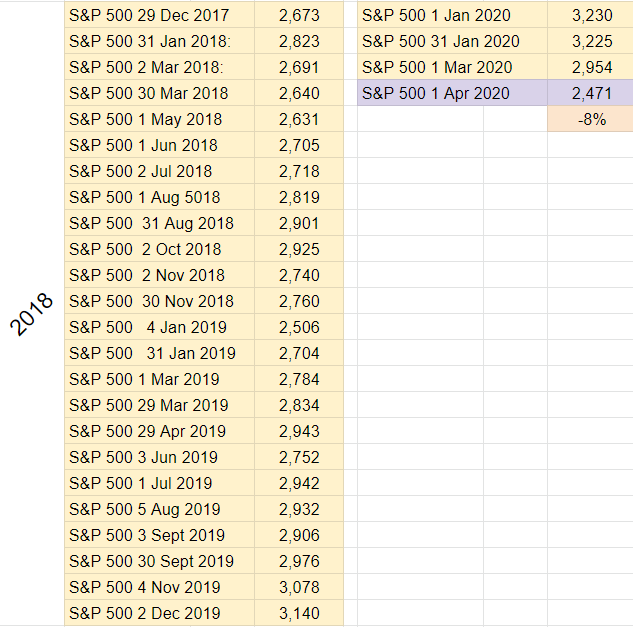Click the value 2,819

[x=299, y=197]
